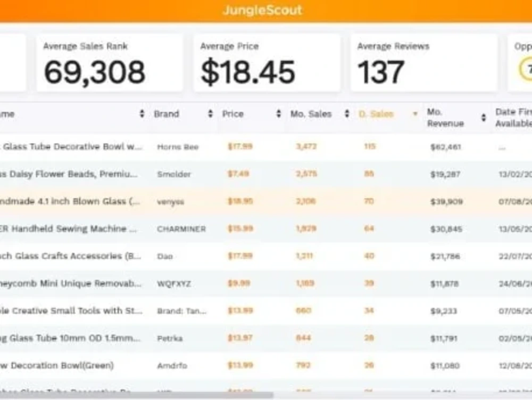The width and height of the screenshot is (532, 400).
Task: Click the Average Reviews card
Action: [x=424, y=63]
